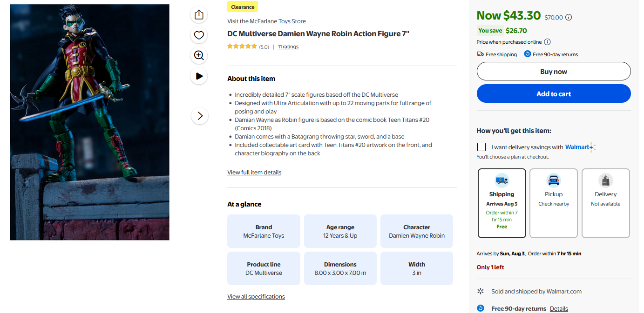Image resolution: width=644 pixels, height=313 pixels.
Task: Expand View all specifications
Action: [x=256, y=297]
